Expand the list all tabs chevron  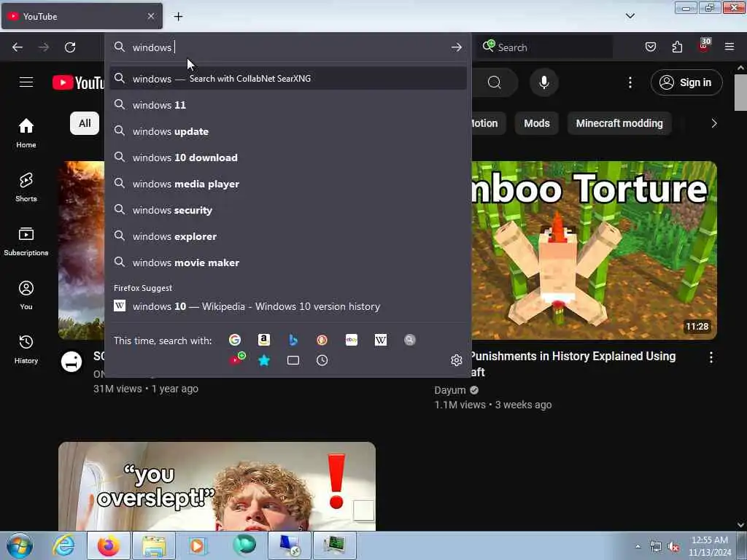pos(630,16)
